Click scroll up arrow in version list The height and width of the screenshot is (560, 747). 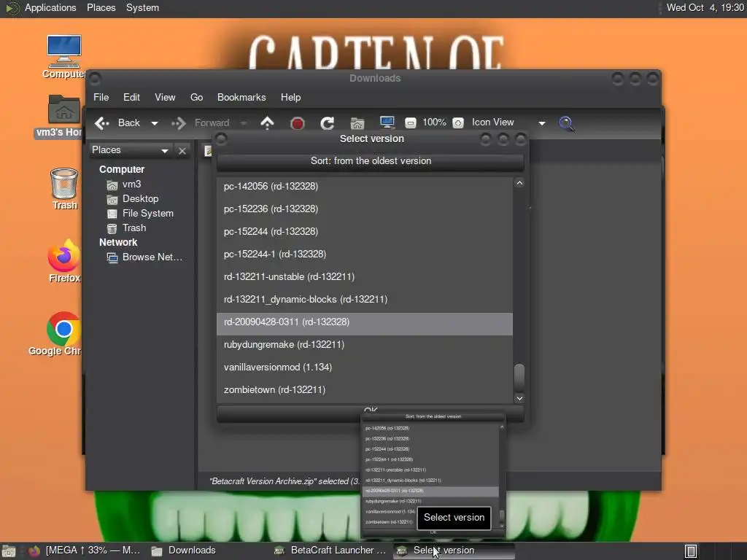(519, 183)
